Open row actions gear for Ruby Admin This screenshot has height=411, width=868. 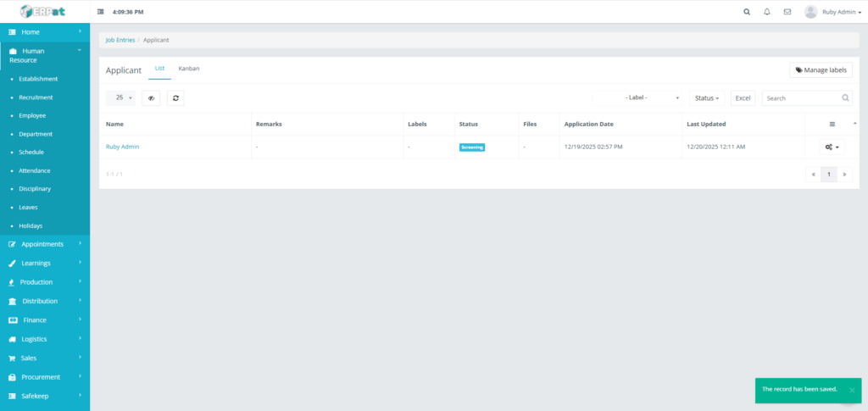click(x=832, y=147)
